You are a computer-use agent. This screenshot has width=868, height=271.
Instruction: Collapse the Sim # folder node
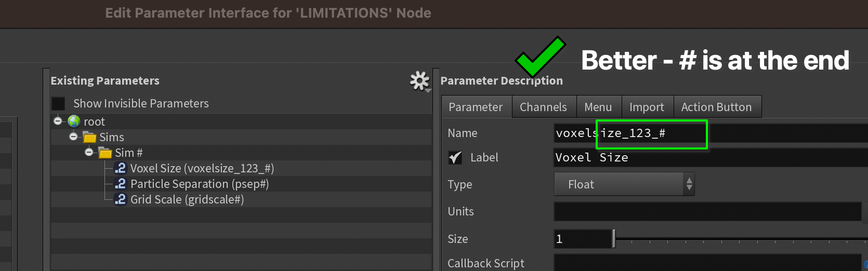(x=89, y=152)
